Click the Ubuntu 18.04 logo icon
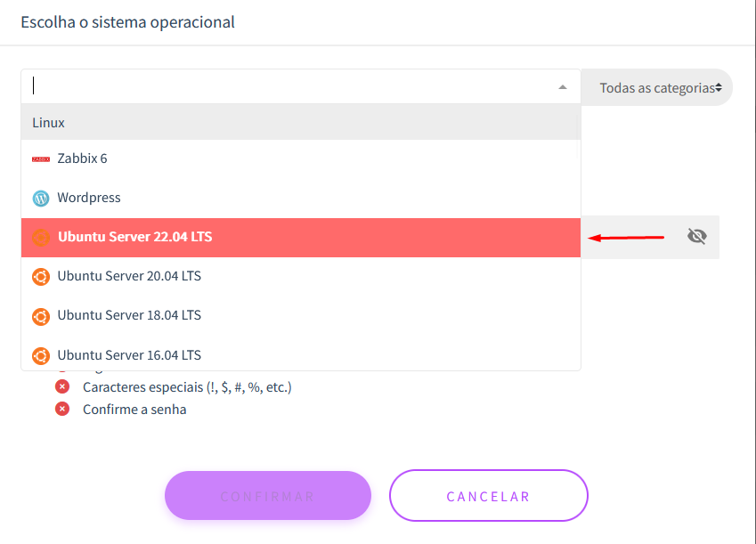Screen dimensions: 756x544 41,316
